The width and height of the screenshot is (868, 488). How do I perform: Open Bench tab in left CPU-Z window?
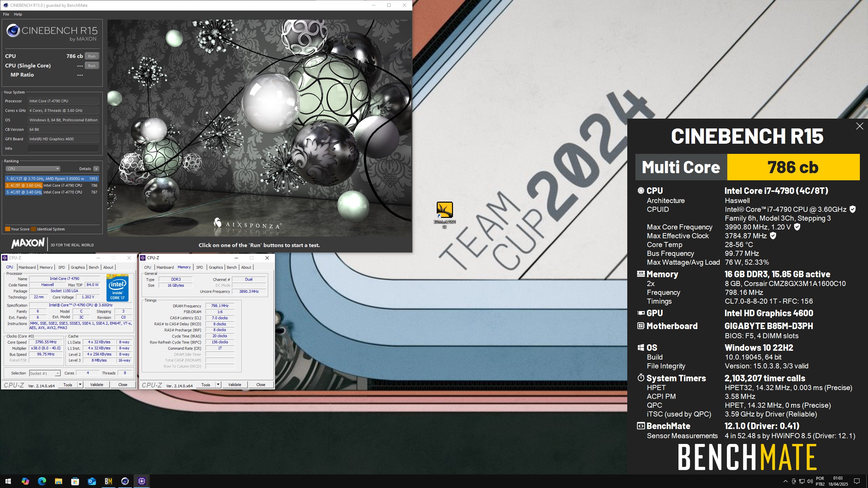(94, 267)
